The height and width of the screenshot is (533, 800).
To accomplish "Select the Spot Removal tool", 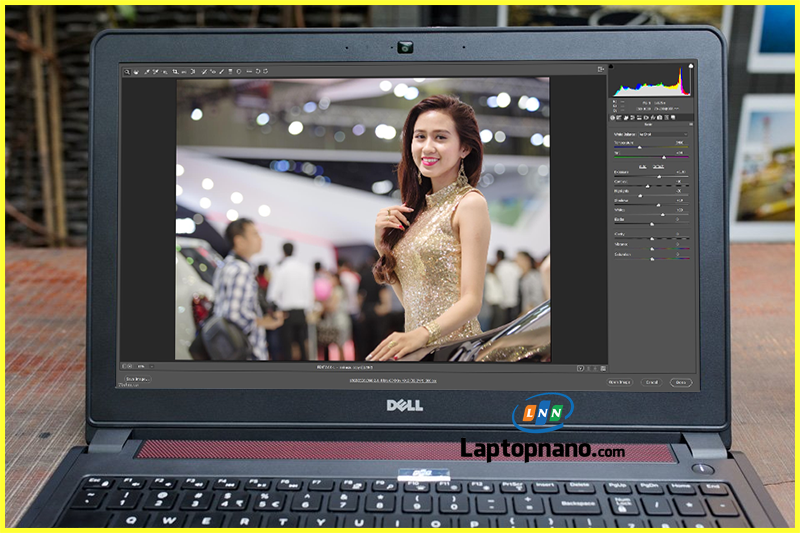I will pyautogui.click(x=204, y=72).
